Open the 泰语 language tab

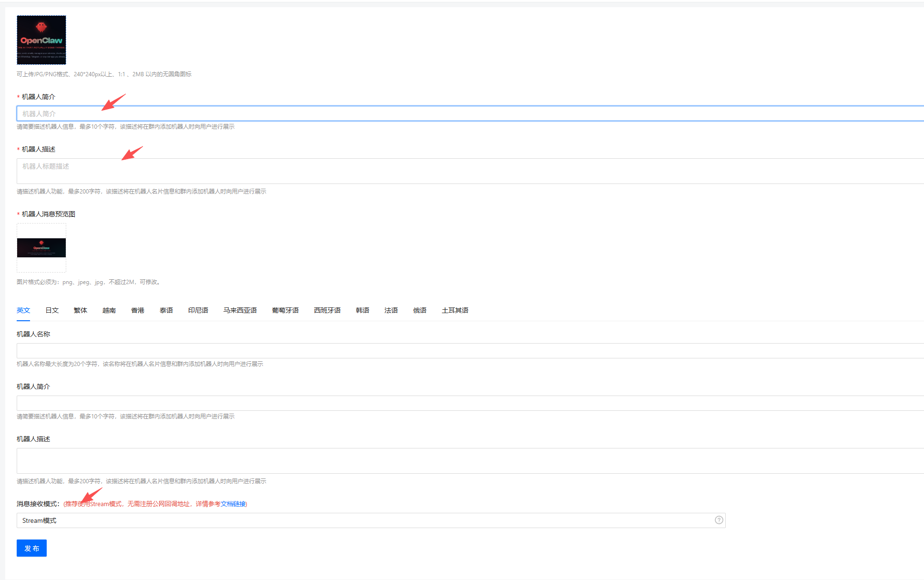click(166, 310)
